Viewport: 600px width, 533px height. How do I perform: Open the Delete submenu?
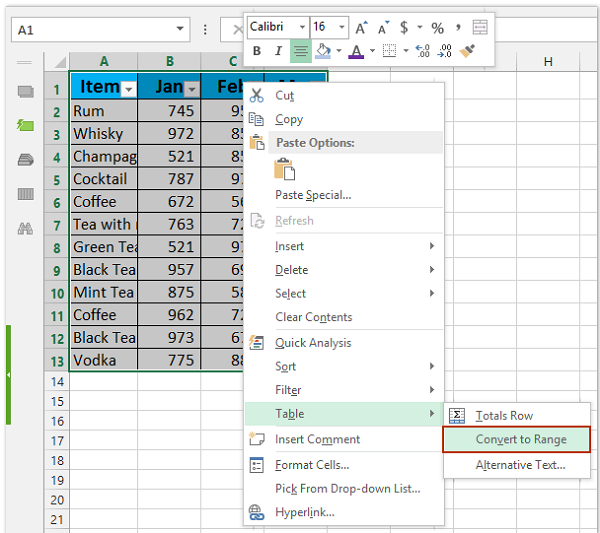[x=344, y=270]
